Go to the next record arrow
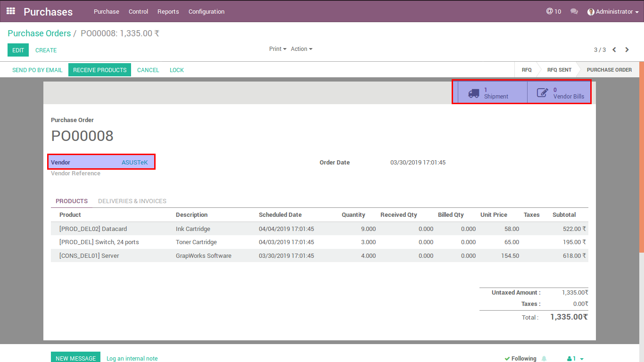 pyautogui.click(x=627, y=50)
